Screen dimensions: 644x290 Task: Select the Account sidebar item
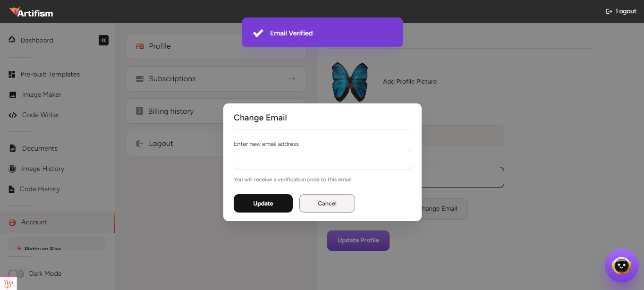coord(34,222)
